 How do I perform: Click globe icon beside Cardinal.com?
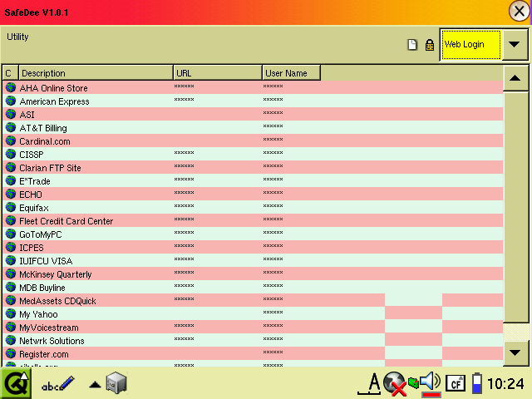click(11, 140)
